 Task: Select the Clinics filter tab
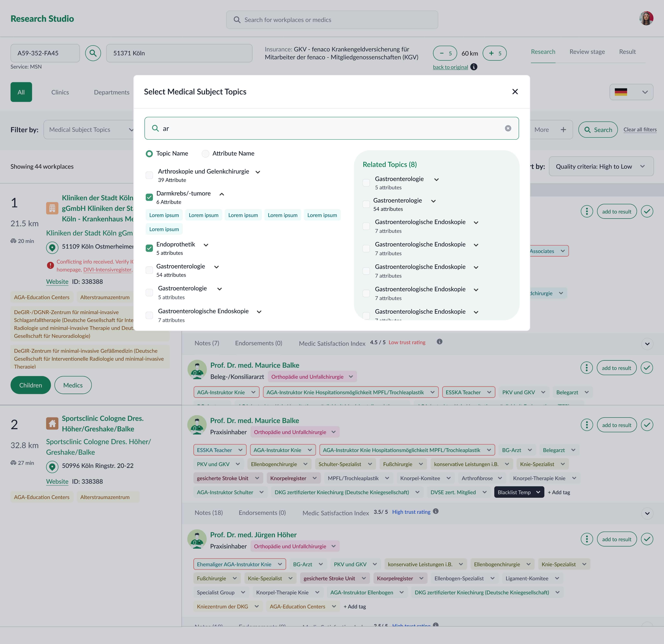pyautogui.click(x=60, y=92)
